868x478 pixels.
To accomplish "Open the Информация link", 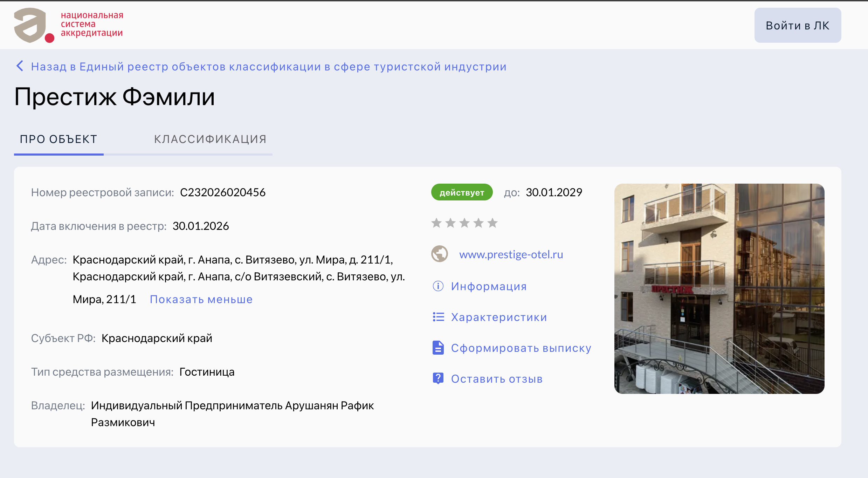I will [x=489, y=286].
